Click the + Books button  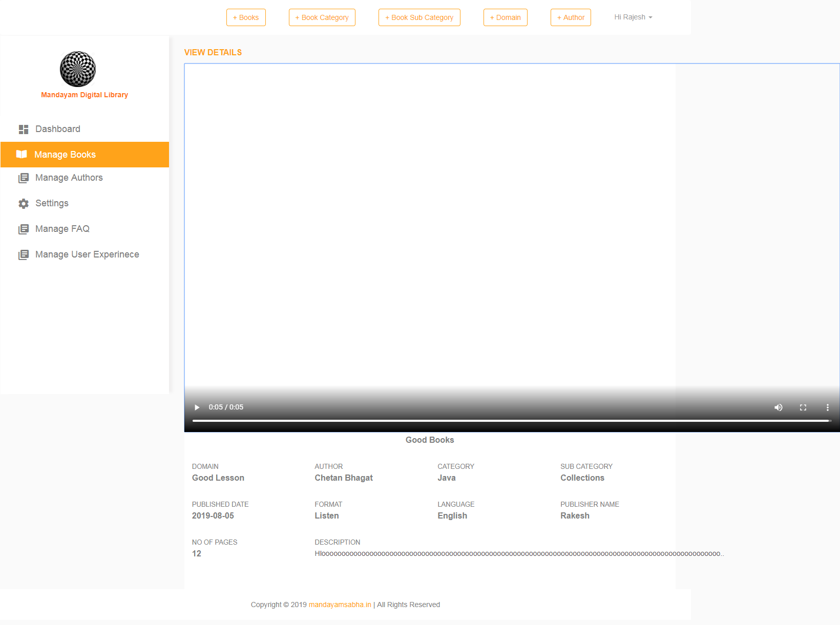pos(246,17)
